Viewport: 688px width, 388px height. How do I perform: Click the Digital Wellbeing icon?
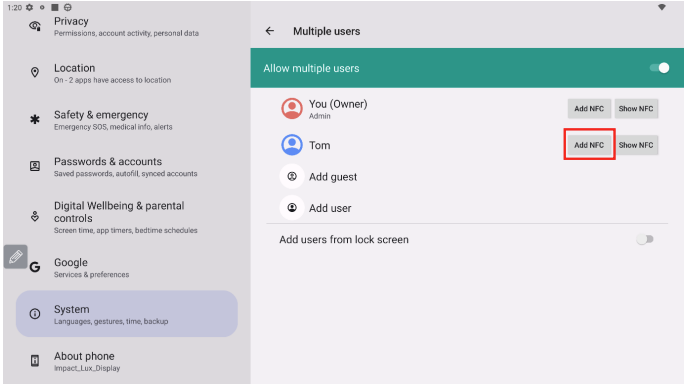(35, 216)
